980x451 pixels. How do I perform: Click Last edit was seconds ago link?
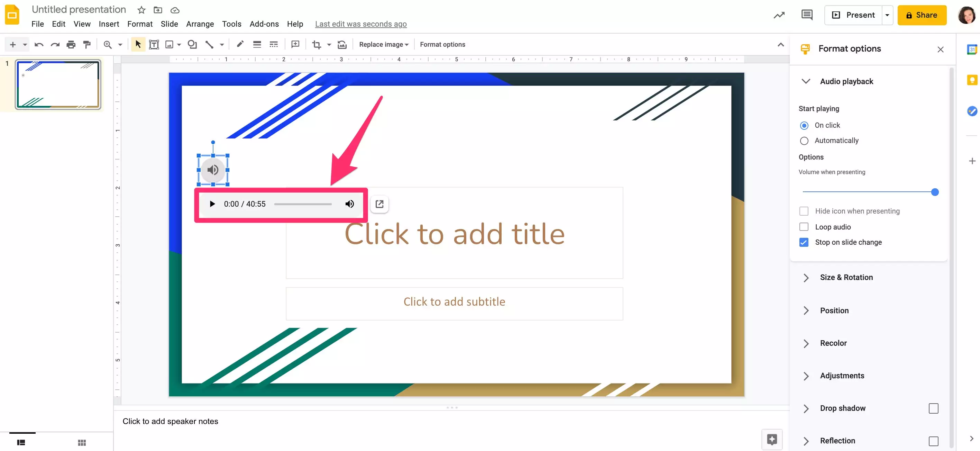coord(361,24)
